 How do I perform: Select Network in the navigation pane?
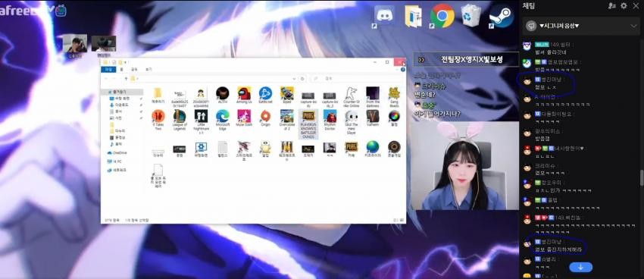pyautogui.click(x=116, y=170)
